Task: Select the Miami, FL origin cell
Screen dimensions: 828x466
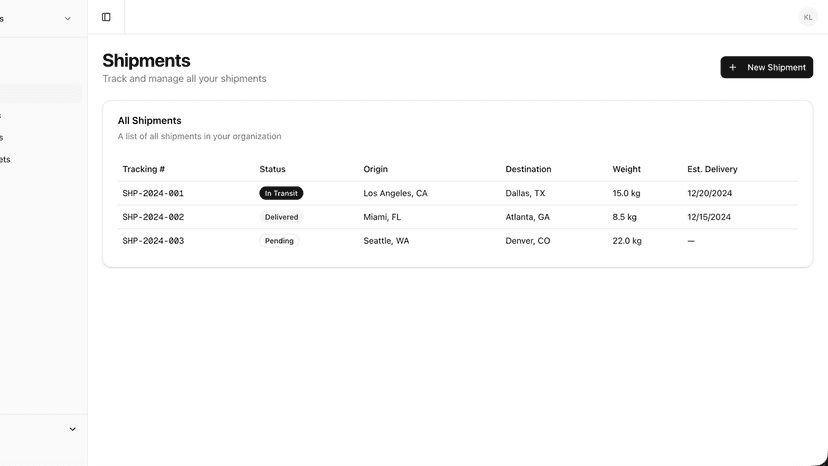Action: click(382, 217)
